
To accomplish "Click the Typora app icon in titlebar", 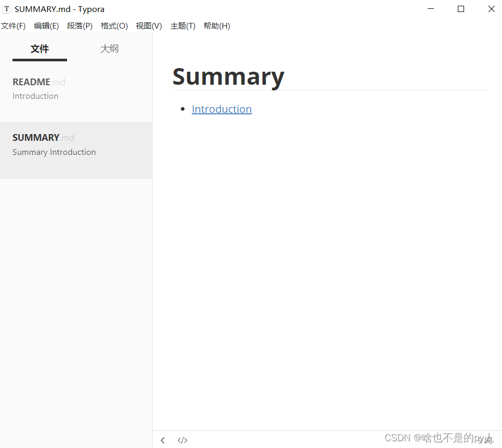I will pos(7,8).
